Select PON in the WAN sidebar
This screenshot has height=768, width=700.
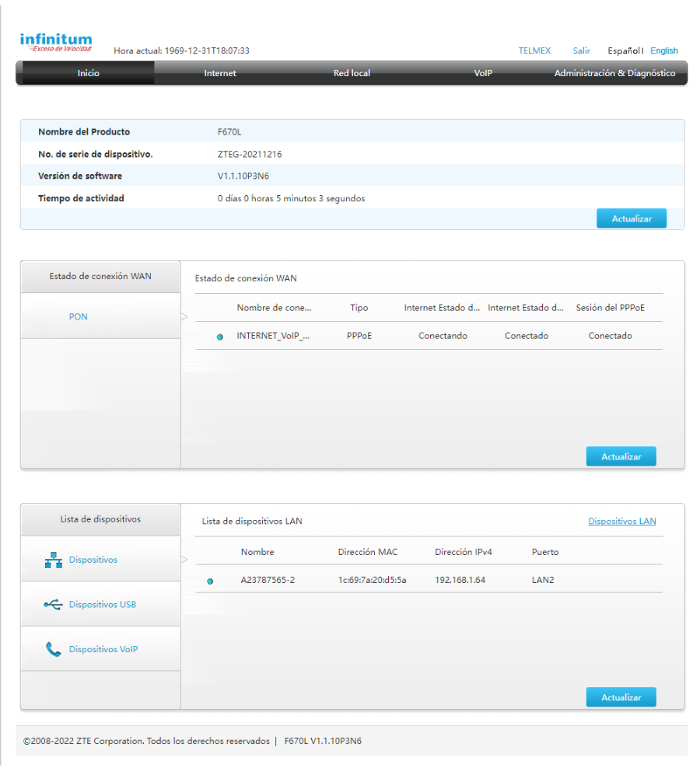[78, 316]
